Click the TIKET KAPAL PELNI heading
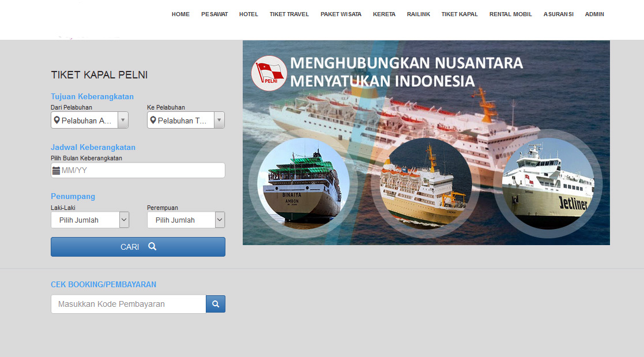This screenshot has width=644, height=357. [99, 75]
